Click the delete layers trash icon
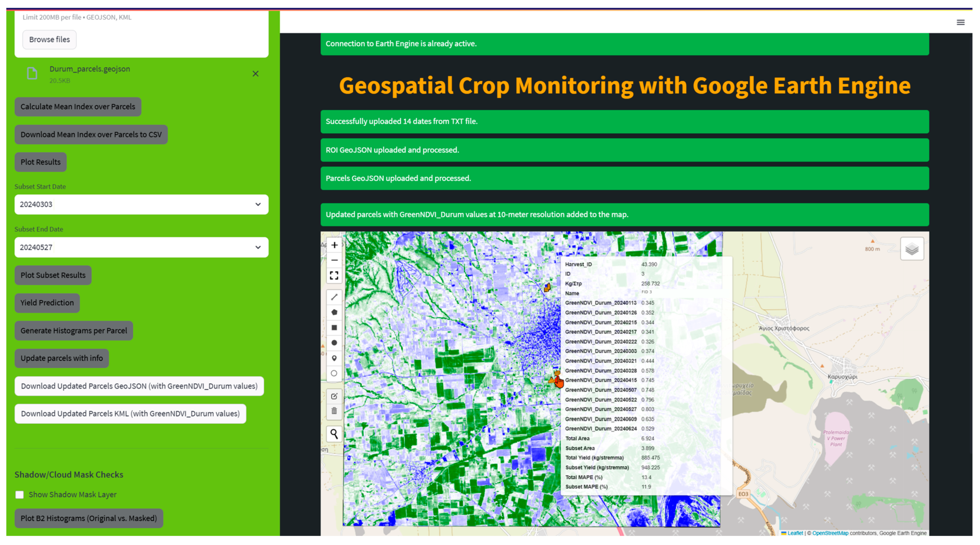This screenshot has width=980, height=545. (334, 411)
